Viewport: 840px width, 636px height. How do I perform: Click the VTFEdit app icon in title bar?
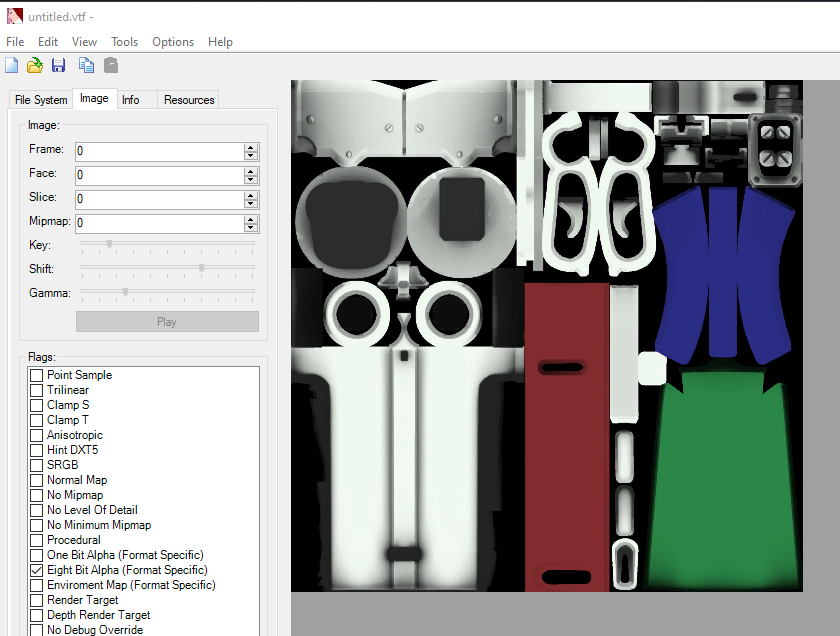coord(15,16)
